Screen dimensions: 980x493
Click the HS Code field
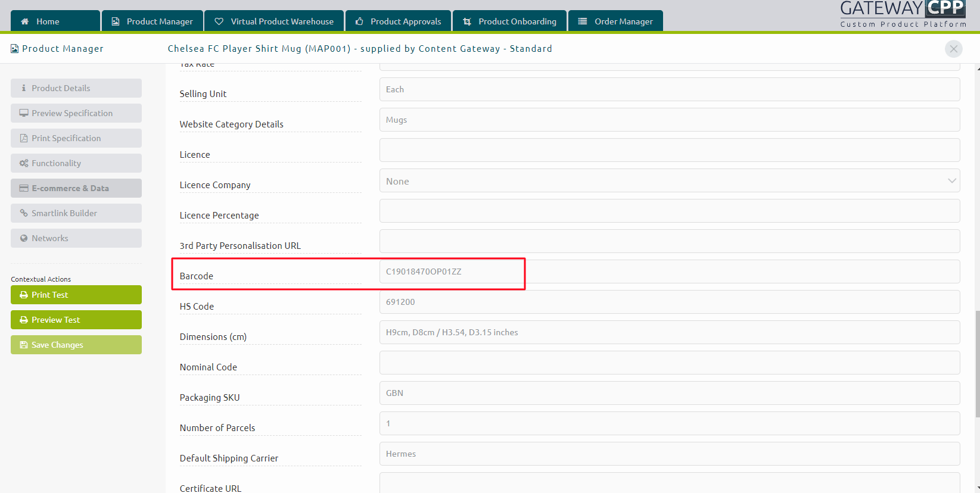pyautogui.click(x=670, y=302)
